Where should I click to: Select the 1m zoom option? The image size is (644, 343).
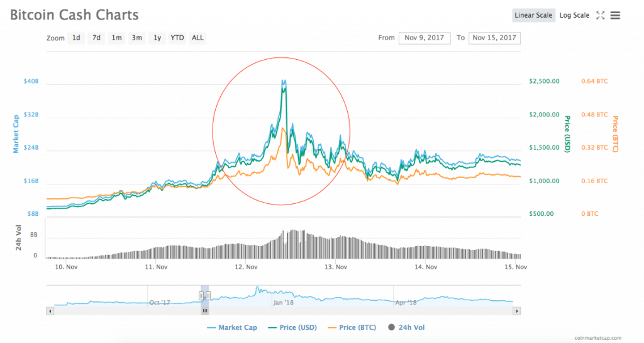click(116, 38)
